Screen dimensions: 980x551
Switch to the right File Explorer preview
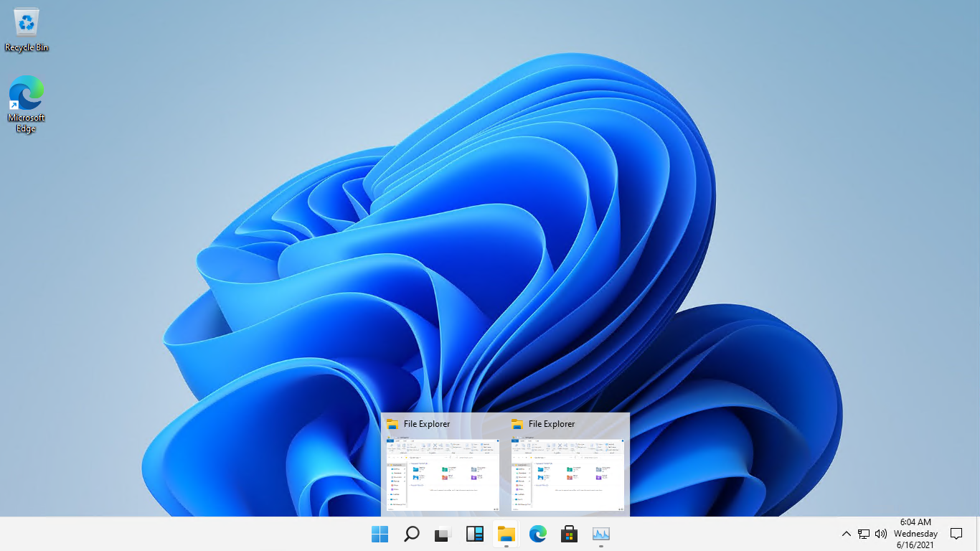567,474
